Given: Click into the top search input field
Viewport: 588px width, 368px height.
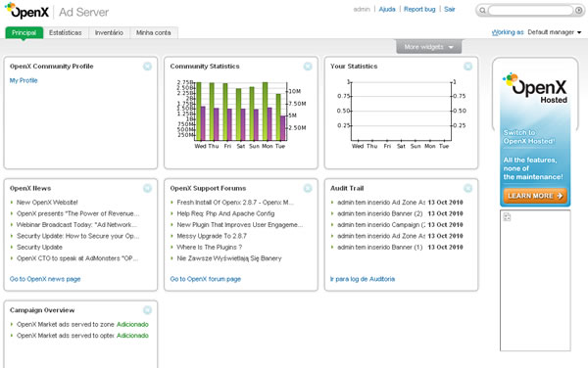Looking at the screenshot, I should (530, 11).
